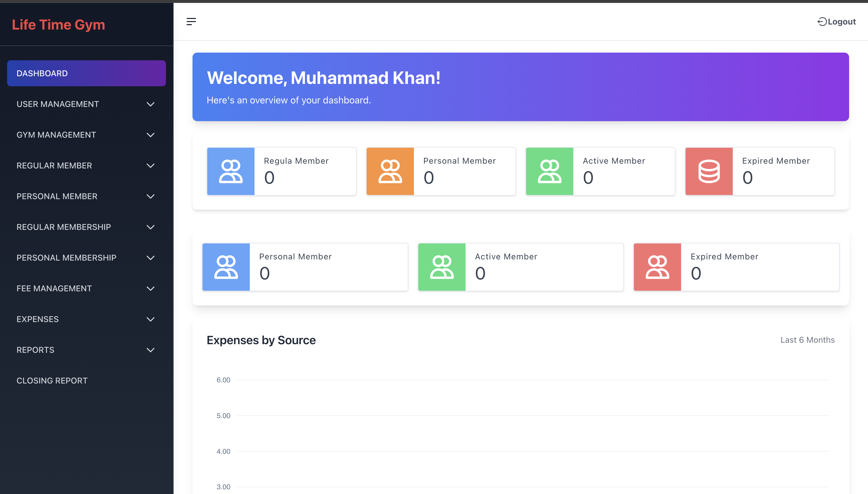This screenshot has width=868, height=494.
Task: Expand Gym Management chevron
Action: pos(151,135)
